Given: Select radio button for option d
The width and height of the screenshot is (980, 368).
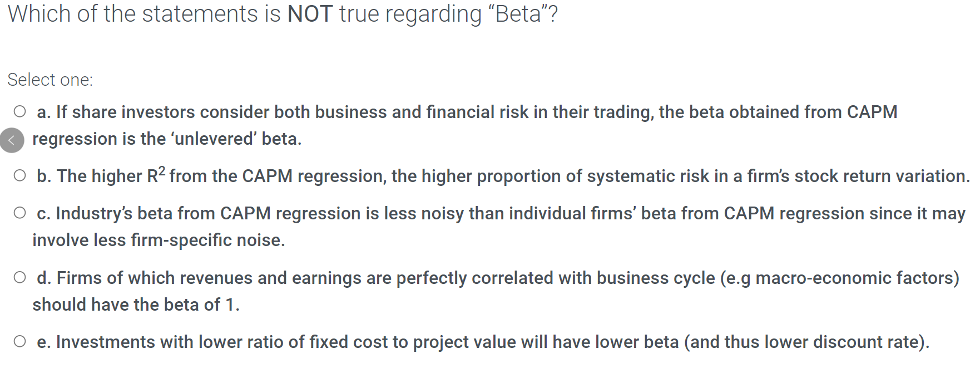Looking at the screenshot, I should coord(19,277).
